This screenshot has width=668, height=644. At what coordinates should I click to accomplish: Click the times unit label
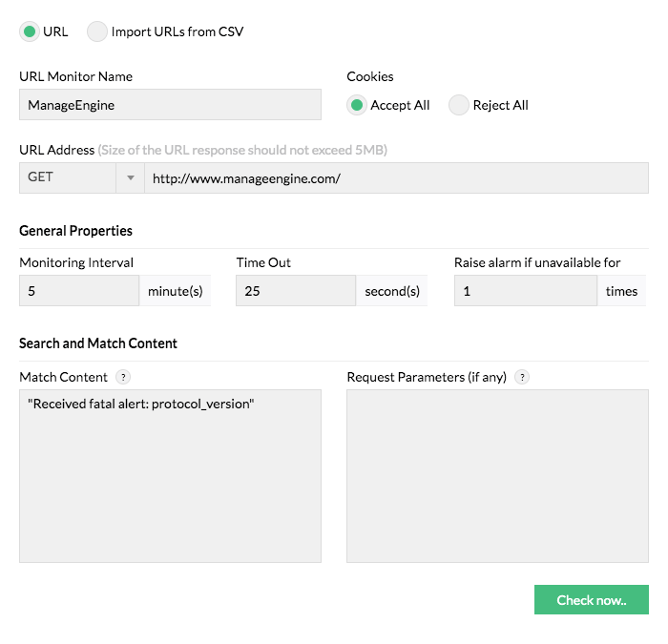[621, 291]
